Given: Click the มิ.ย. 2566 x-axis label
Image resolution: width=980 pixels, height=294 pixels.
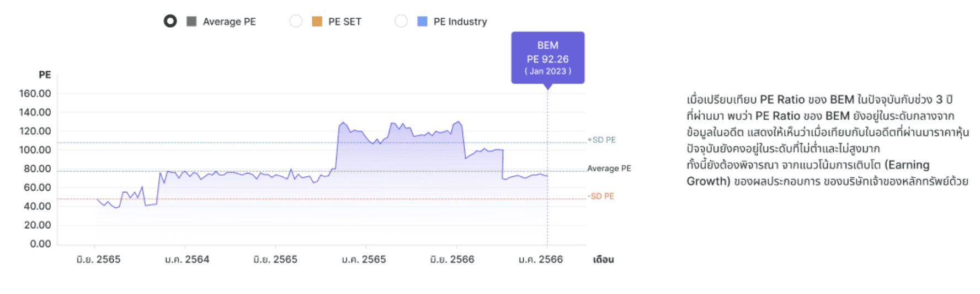Looking at the screenshot, I should pyautogui.click(x=452, y=259).
